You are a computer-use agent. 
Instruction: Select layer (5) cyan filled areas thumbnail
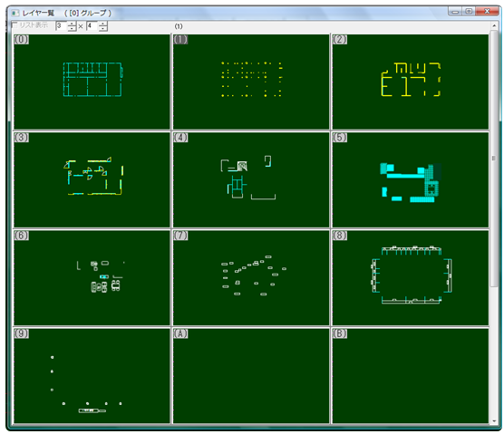(411, 180)
